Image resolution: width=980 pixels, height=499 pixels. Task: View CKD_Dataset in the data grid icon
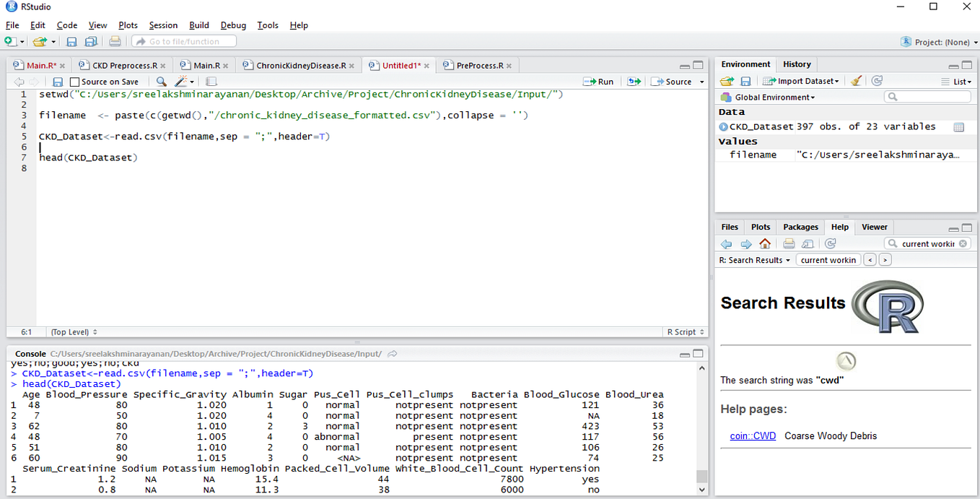[958, 127]
